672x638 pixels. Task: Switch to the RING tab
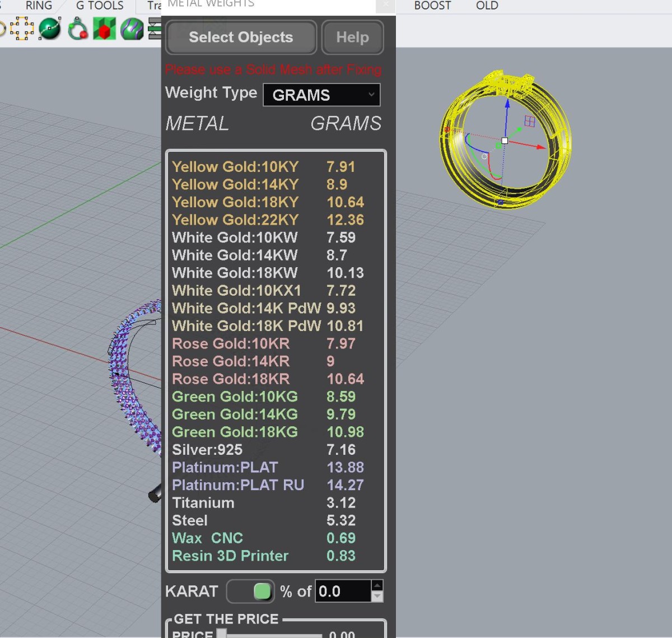click(39, 6)
